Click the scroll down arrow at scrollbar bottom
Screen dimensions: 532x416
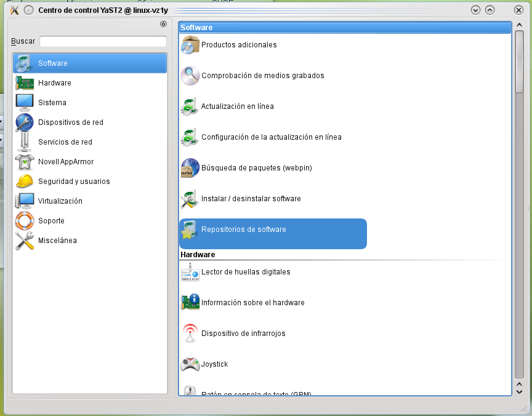pyautogui.click(x=519, y=392)
